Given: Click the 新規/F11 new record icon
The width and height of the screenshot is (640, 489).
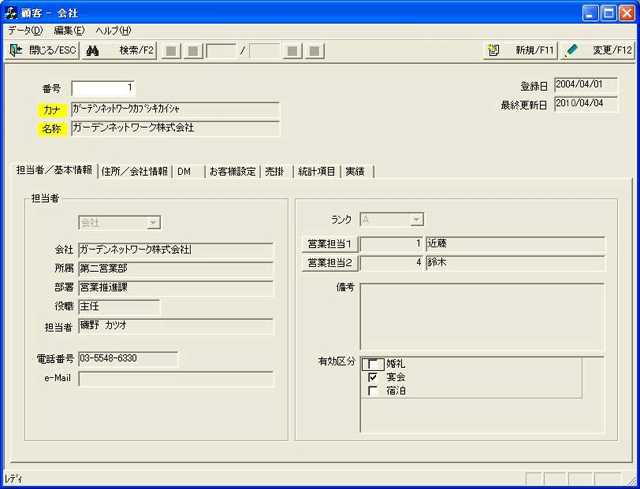Looking at the screenshot, I should click(493, 50).
